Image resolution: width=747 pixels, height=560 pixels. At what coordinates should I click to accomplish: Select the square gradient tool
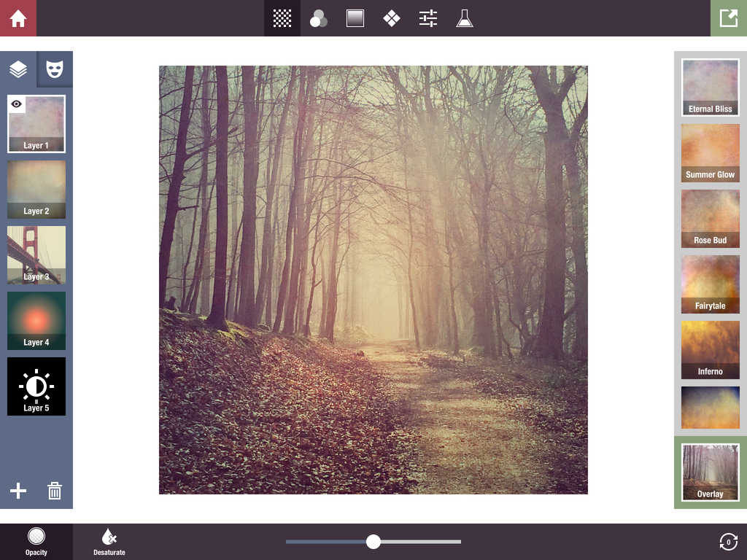pos(355,18)
